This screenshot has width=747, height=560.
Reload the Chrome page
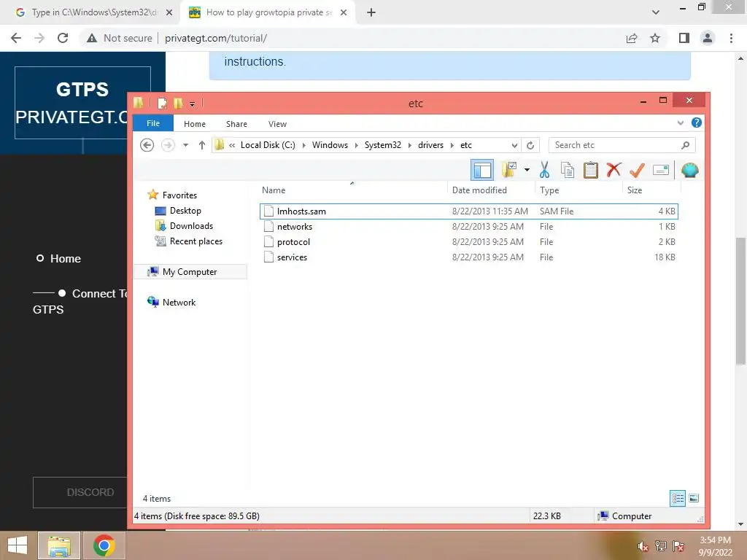(63, 38)
